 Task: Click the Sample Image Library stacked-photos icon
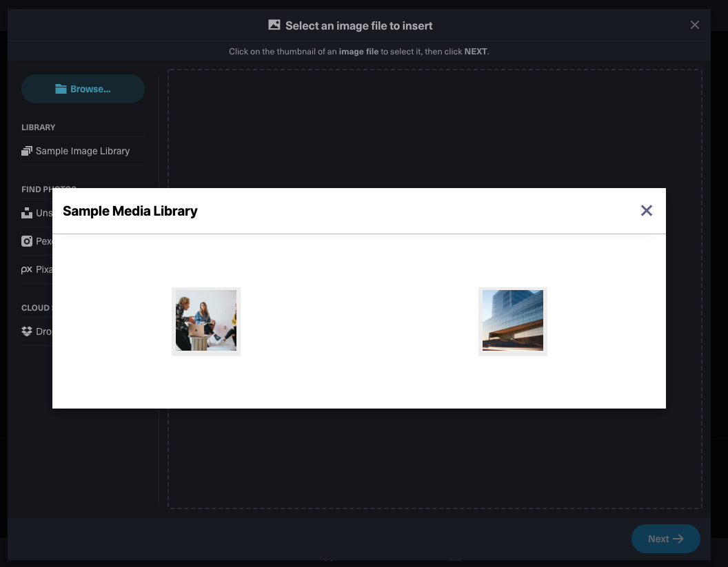point(27,150)
